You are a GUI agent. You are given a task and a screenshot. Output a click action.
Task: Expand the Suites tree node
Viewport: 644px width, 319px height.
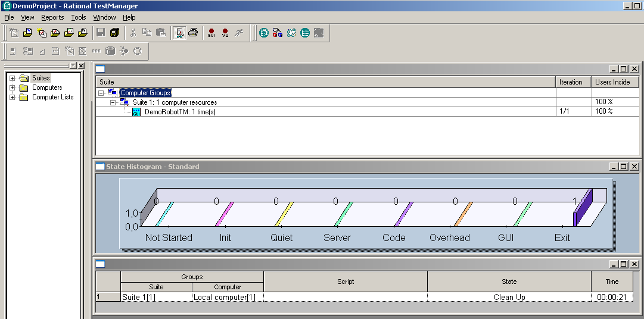click(12, 78)
